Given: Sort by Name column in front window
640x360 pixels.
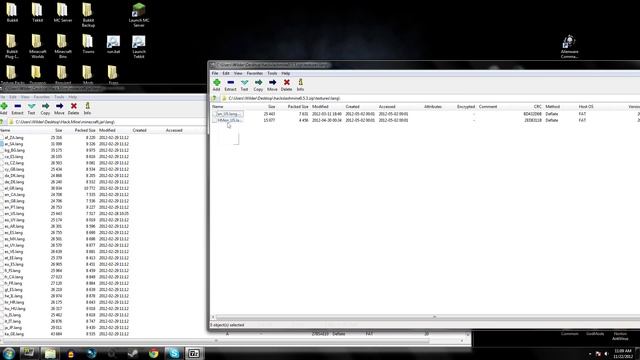Looking at the screenshot, I should [218, 107].
